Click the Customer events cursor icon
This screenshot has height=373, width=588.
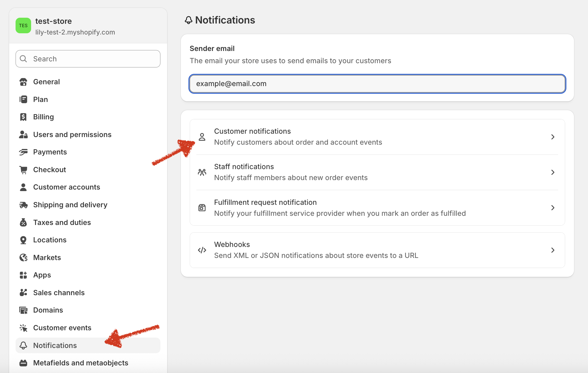[23, 328]
